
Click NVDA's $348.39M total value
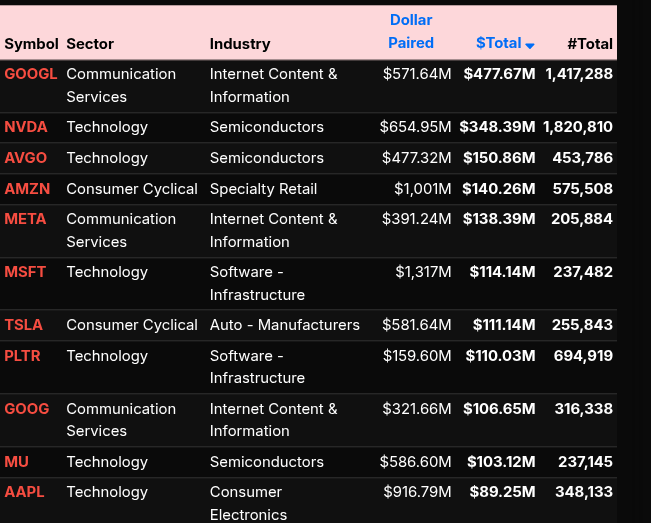click(498, 127)
